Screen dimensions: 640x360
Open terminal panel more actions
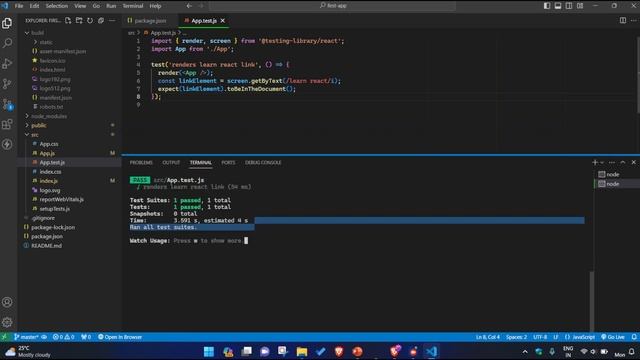tap(611, 162)
